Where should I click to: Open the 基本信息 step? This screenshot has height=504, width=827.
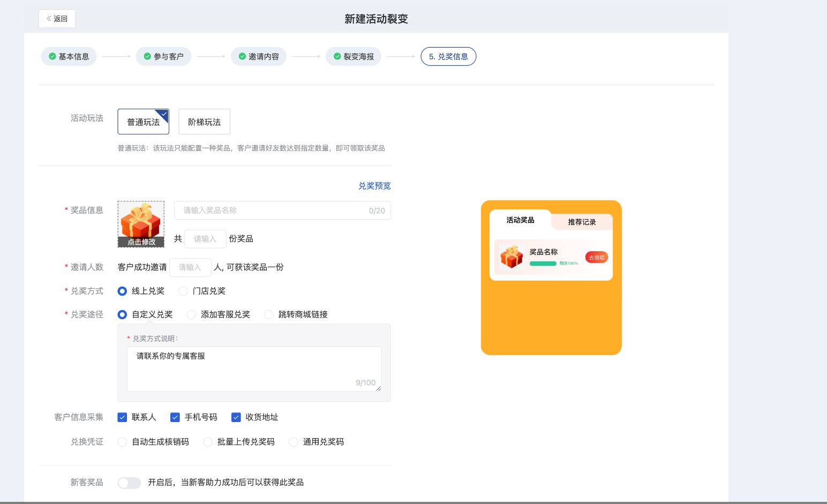[x=69, y=56]
